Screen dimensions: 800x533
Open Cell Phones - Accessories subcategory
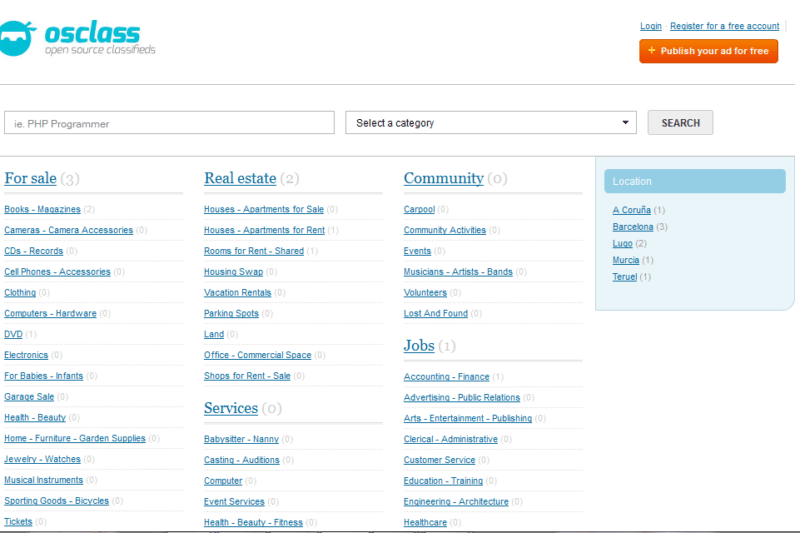[57, 272]
